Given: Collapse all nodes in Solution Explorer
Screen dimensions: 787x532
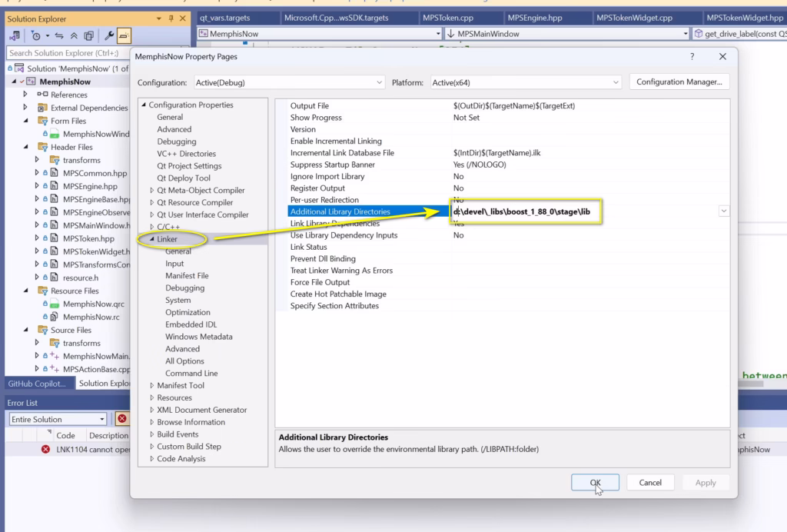Looking at the screenshot, I should pos(75,35).
